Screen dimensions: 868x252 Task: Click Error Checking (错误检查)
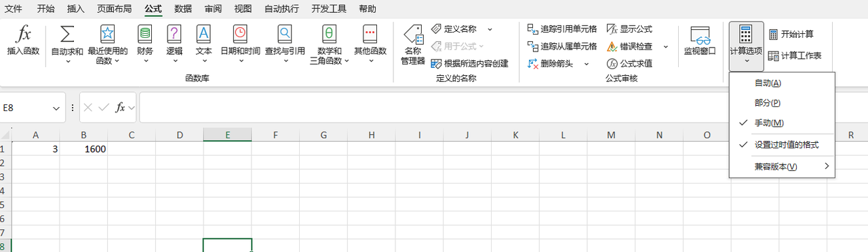[x=630, y=46]
